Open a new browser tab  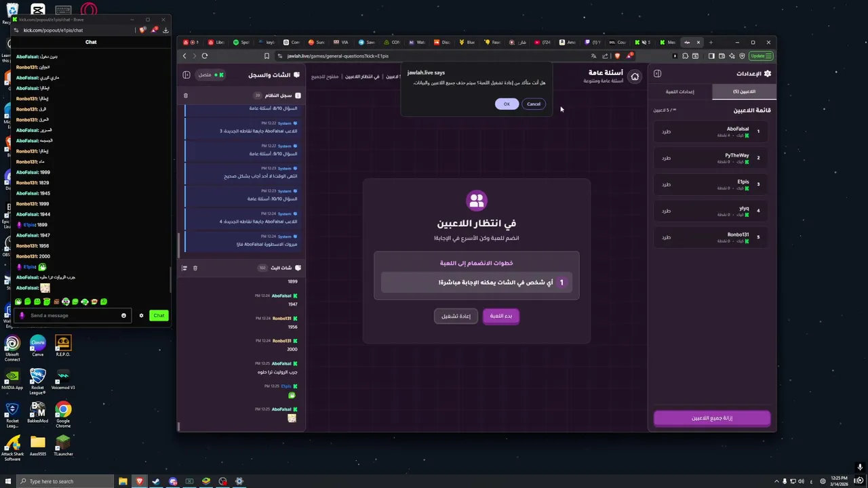(711, 42)
